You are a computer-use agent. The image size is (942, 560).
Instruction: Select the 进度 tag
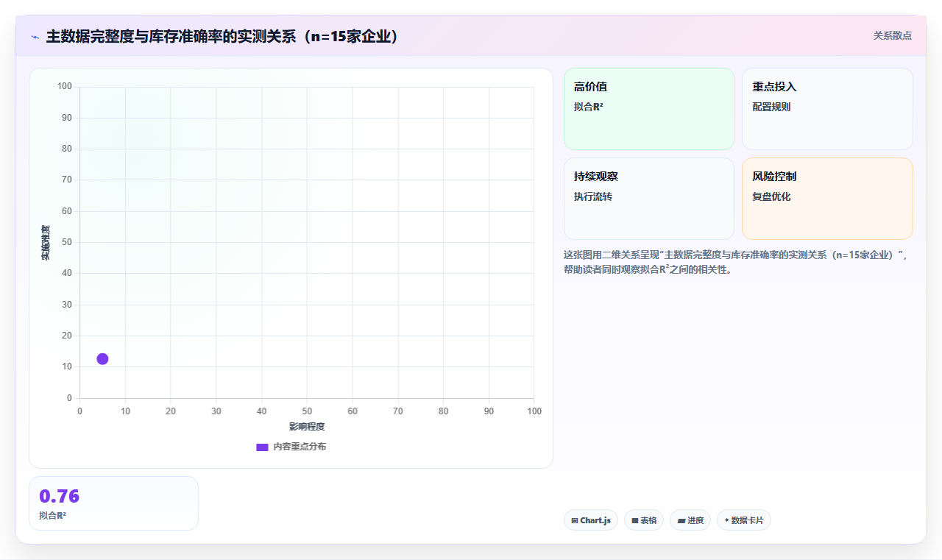tap(690, 520)
